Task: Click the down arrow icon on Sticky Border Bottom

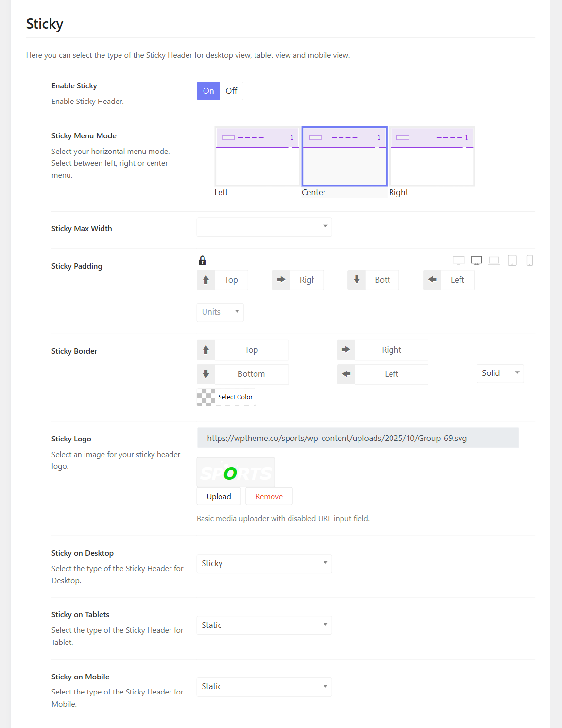Action: pyautogui.click(x=205, y=374)
